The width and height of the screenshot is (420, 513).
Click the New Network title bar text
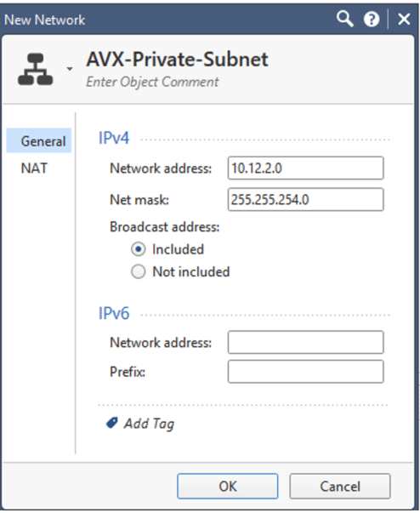(x=44, y=20)
